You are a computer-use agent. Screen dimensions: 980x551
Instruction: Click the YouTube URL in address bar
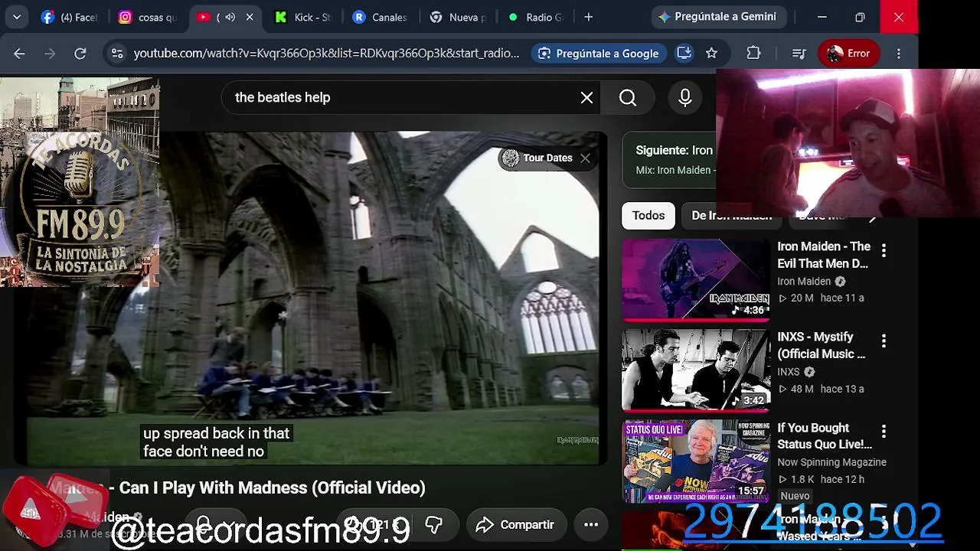pos(326,53)
